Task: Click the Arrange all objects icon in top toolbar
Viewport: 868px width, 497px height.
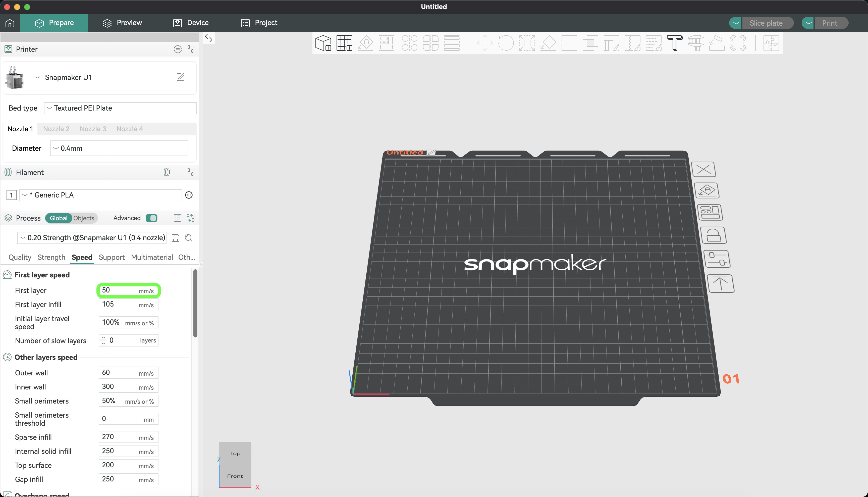Action: point(387,43)
